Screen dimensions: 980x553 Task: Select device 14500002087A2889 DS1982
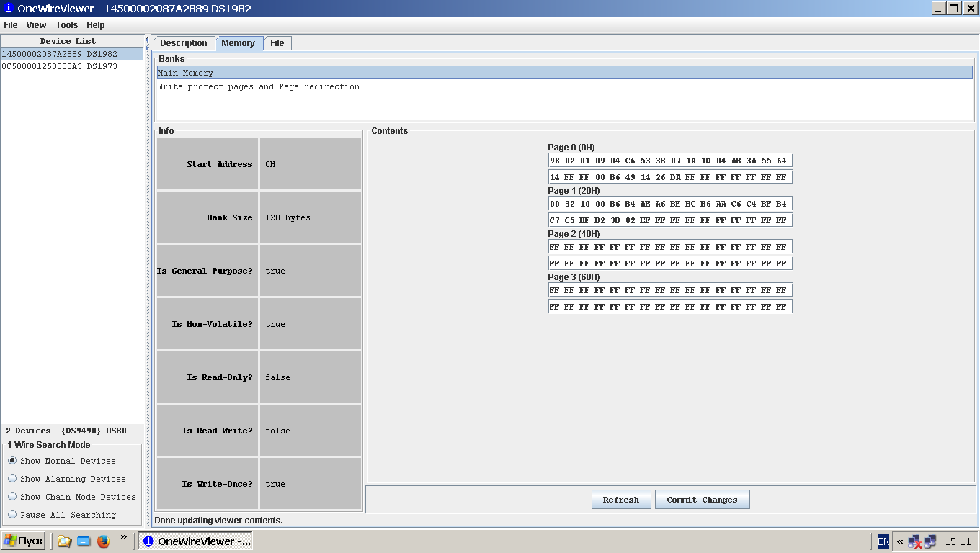point(71,54)
